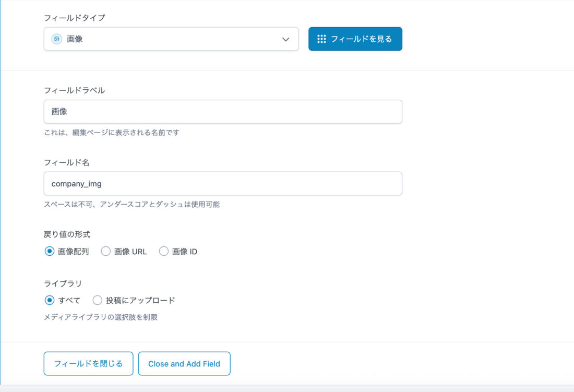Select 画像 ID as the return format
Screen dimensions: 574x392
click(163, 251)
